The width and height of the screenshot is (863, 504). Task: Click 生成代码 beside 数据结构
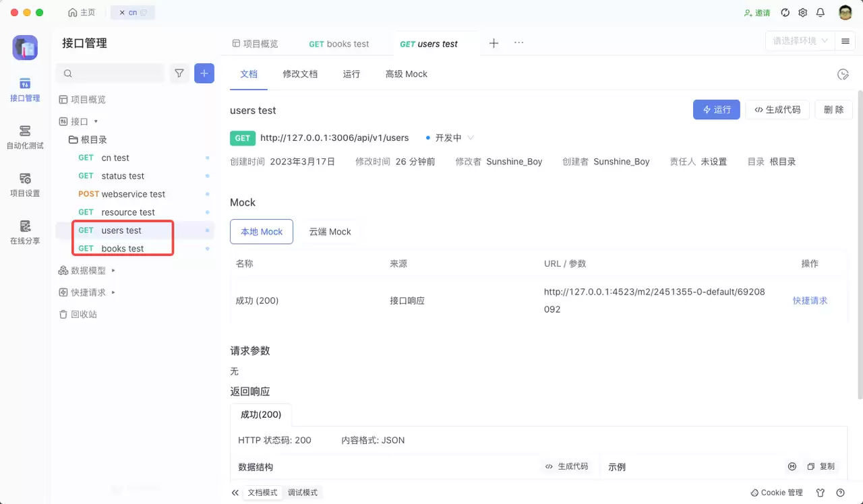(x=566, y=466)
